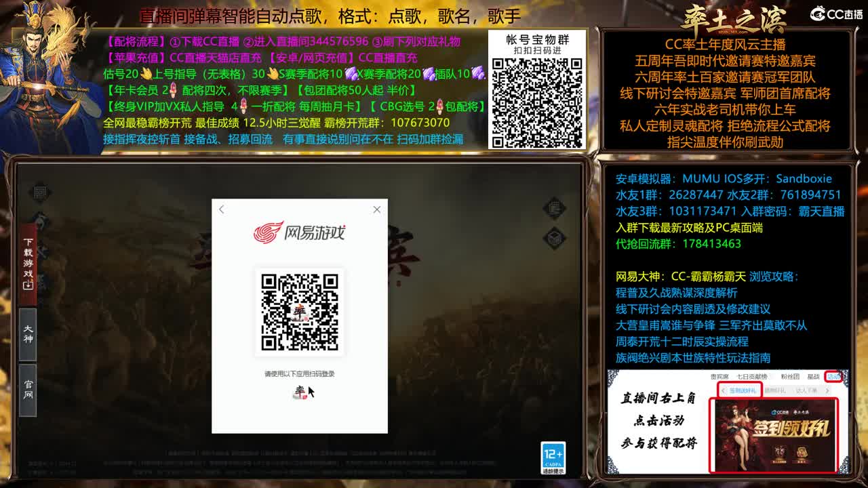Click the upper diamond icon at launcher right edge
Screen dimensions: 868x488
555,208
